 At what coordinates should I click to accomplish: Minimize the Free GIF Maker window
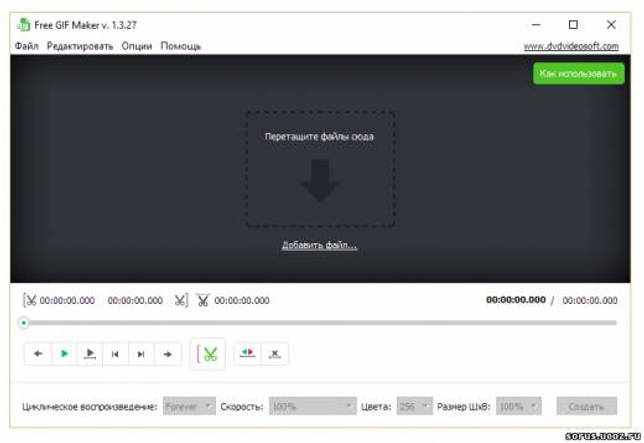[536, 25]
